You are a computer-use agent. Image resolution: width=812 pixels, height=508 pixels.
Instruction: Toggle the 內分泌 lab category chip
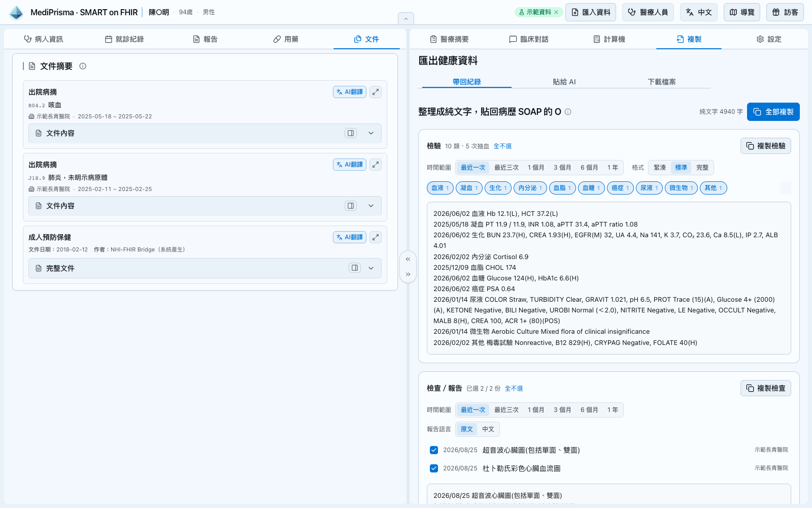(x=530, y=188)
